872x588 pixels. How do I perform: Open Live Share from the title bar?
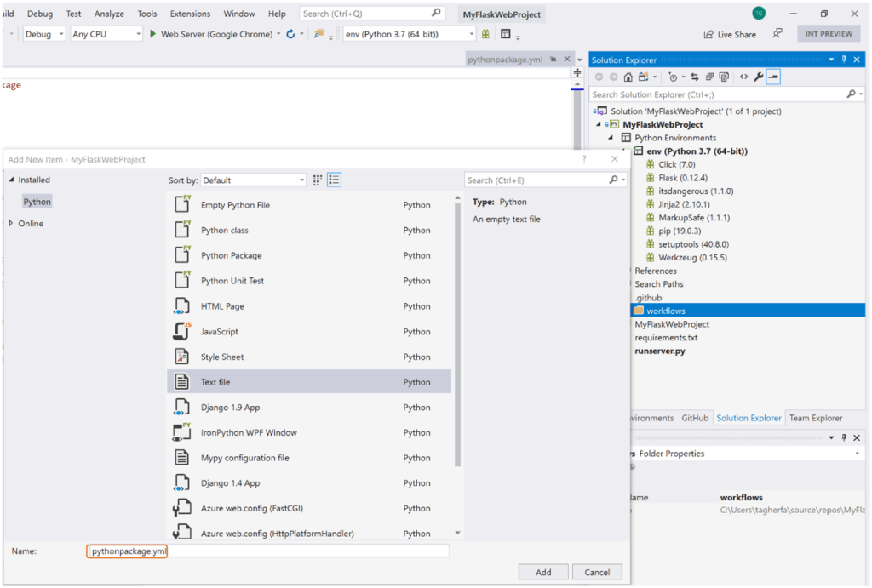733,33
